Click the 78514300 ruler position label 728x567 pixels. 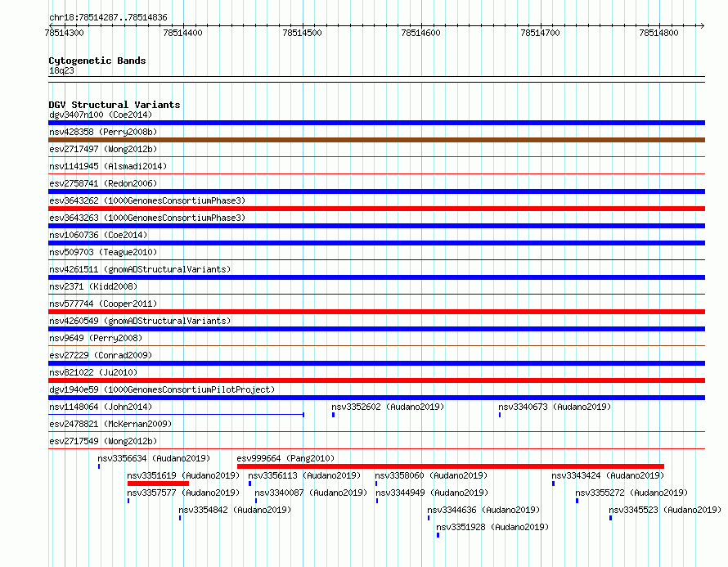[64, 33]
